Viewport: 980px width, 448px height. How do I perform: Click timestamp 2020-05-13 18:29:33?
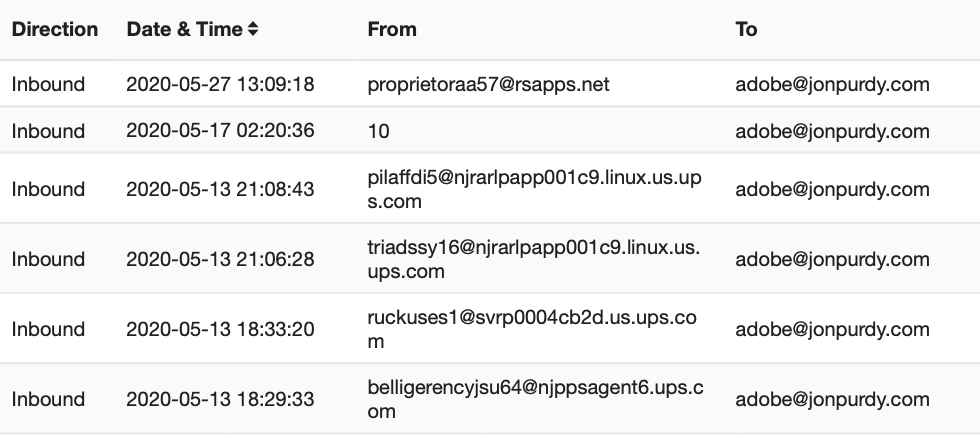(220, 399)
